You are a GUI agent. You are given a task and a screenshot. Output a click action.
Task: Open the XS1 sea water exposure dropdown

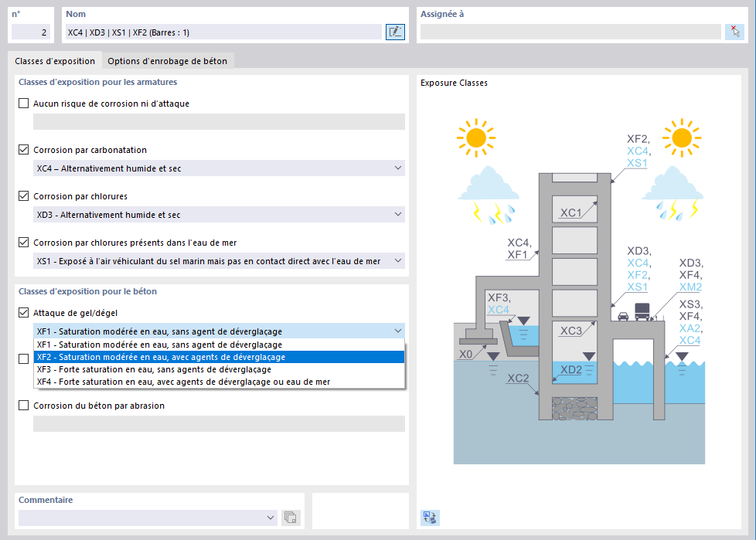219,260
